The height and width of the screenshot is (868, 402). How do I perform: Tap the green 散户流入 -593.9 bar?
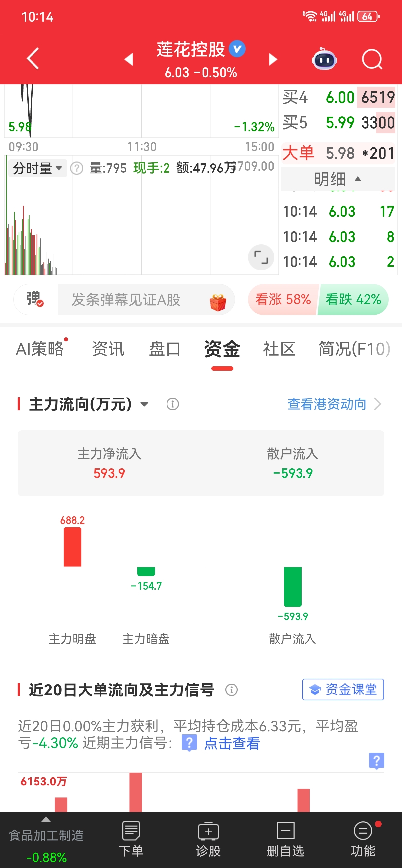(x=293, y=587)
